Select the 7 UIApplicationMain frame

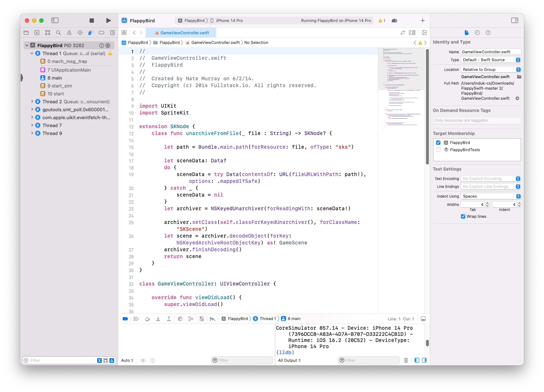(69, 70)
